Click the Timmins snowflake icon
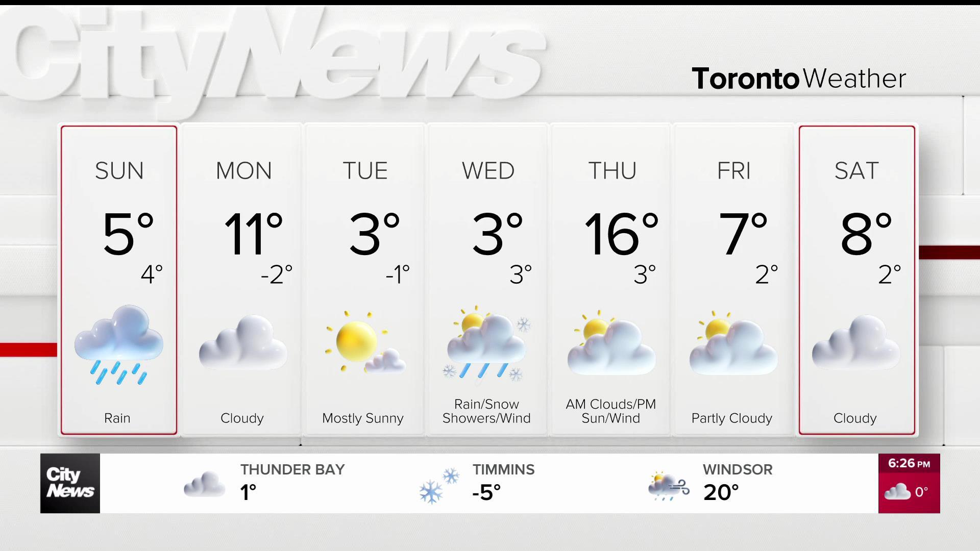Viewport: 980px width, 551px height. tap(439, 486)
